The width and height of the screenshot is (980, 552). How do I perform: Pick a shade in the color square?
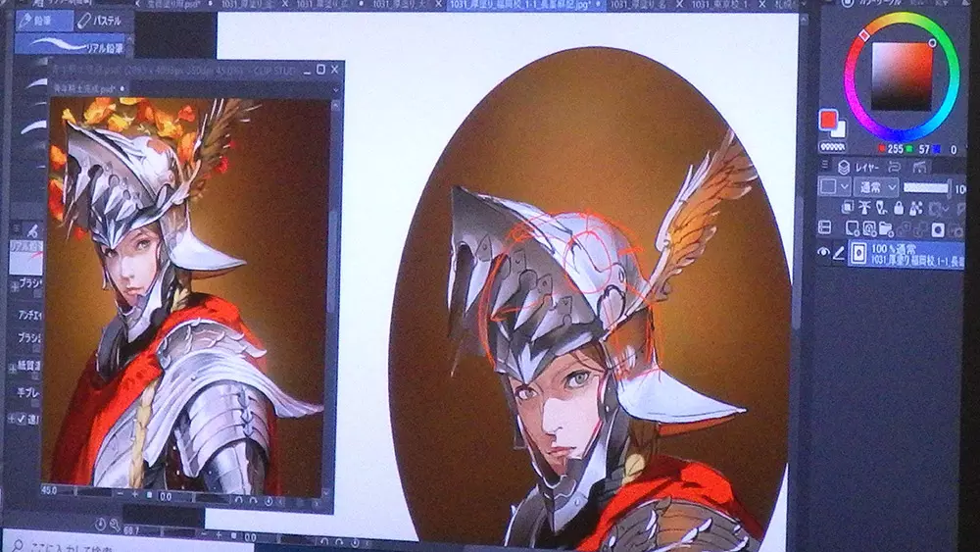902,76
